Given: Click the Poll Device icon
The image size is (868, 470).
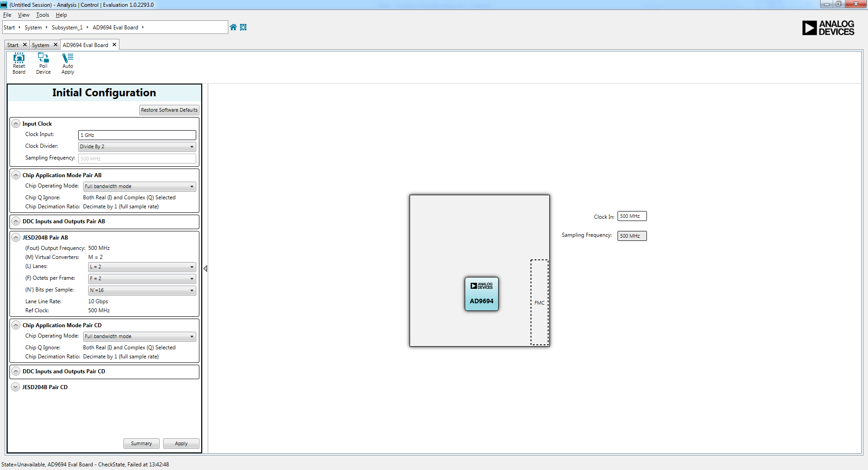Looking at the screenshot, I should [x=43, y=63].
